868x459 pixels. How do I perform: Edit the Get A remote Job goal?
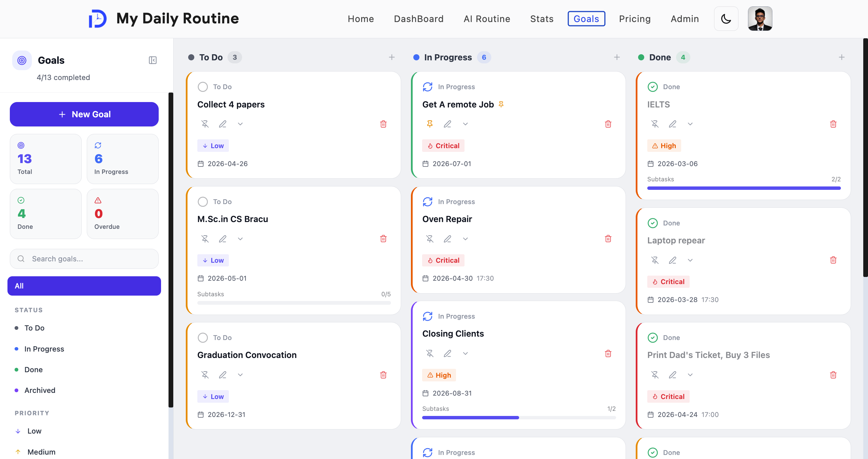click(448, 124)
